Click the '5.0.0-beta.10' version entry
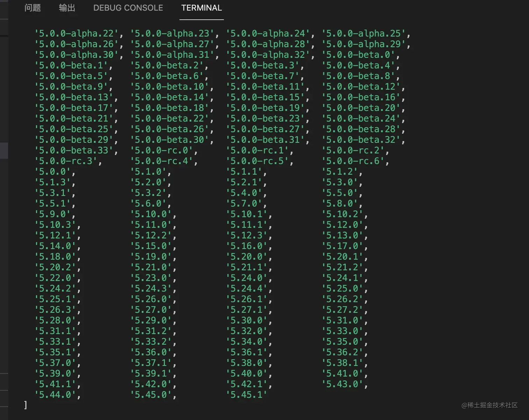Image resolution: width=529 pixels, height=420 pixels. [x=170, y=87]
